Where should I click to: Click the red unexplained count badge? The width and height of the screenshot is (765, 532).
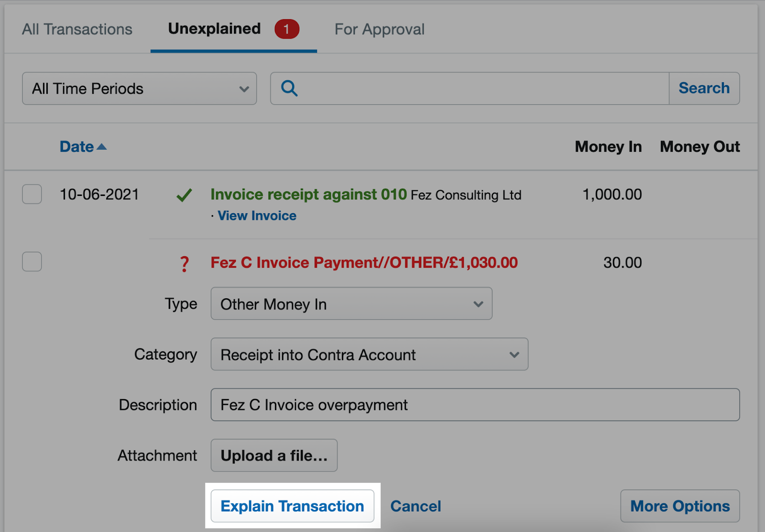[x=287, y=29]
